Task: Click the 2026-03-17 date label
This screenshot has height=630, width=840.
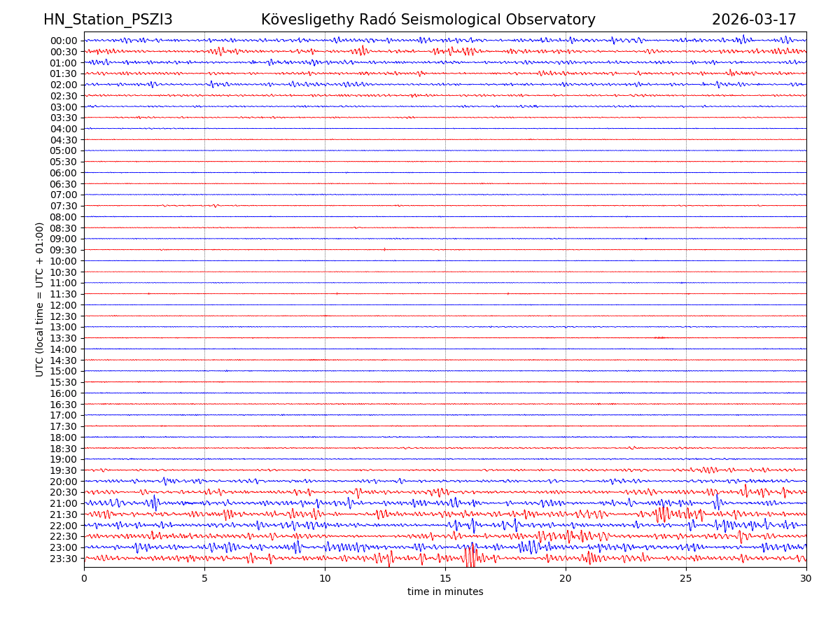Action: coord(754,20)
